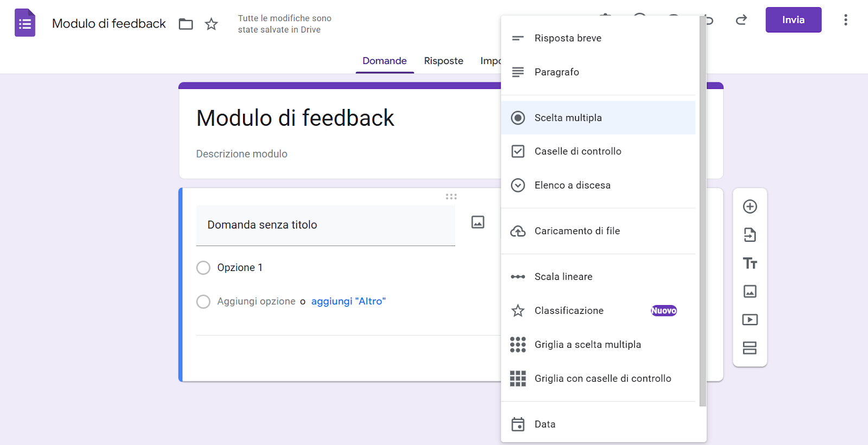Select the Opzione 1 radio button
The image size is (868, 445).
click(203, 268)
